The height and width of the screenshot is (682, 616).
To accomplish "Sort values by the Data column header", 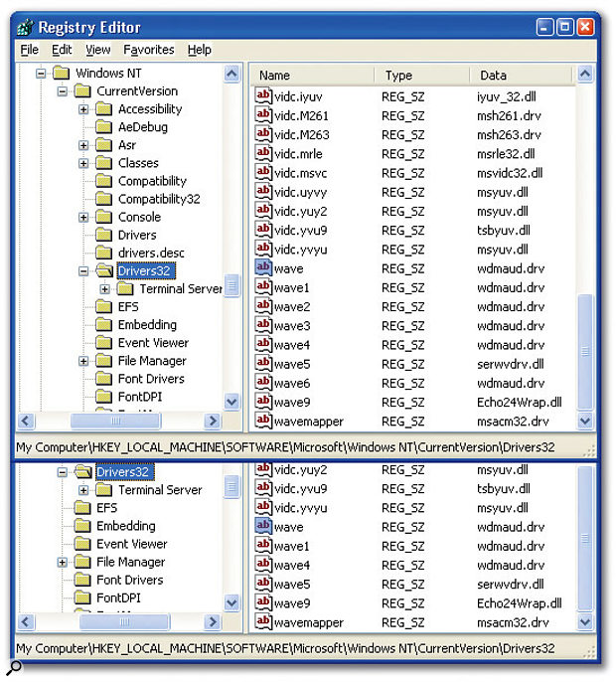I will [x=522, y=76].
